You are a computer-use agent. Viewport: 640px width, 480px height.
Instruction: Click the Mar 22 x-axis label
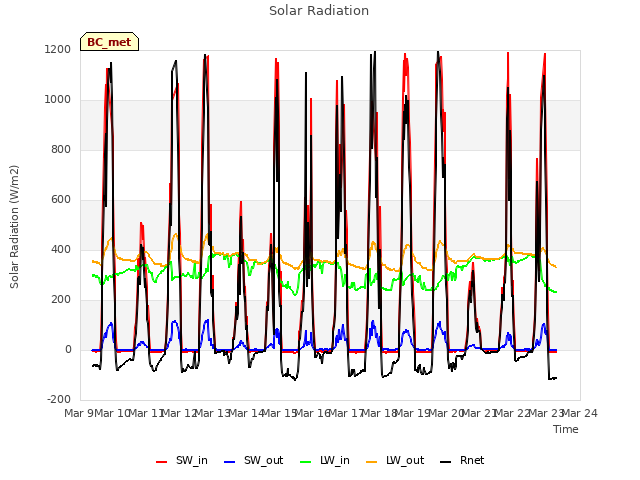pyautogui.click(x=513, y=413)
